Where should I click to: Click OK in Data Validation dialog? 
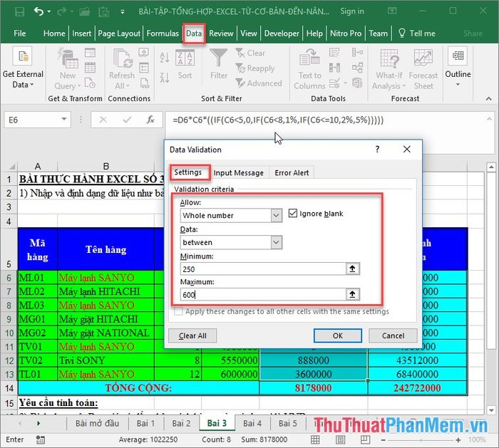click(x=338, y=335)
